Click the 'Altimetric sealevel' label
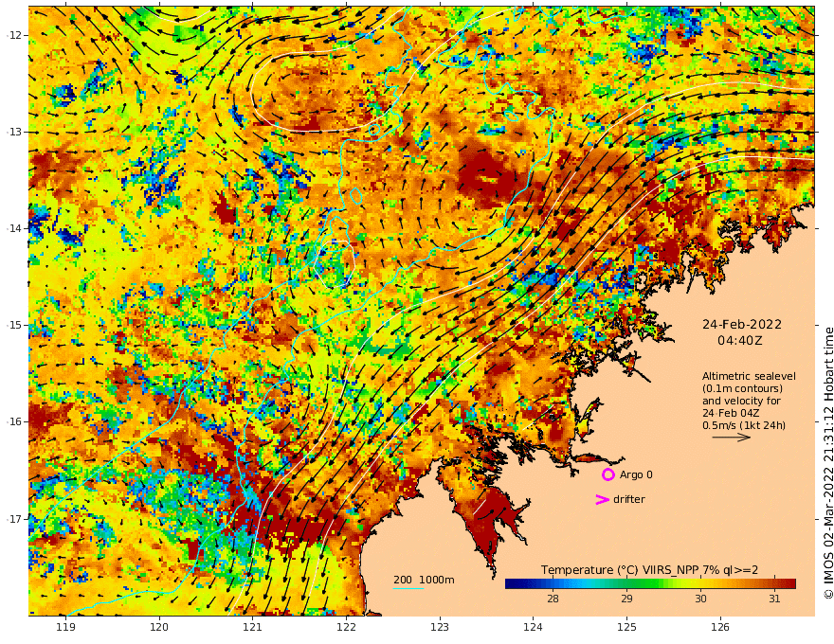Viewport: 834px width, 644px height. [x=749, y=376]
